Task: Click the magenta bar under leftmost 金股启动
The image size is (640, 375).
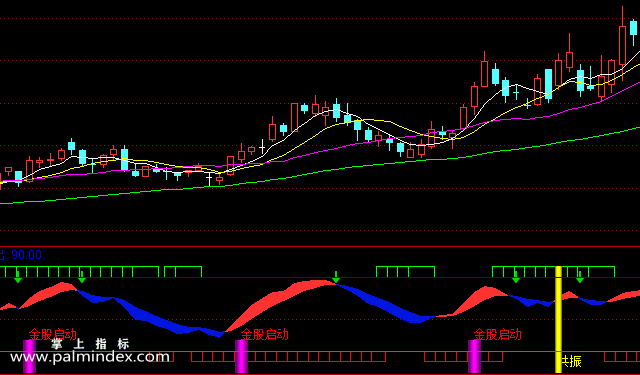Action: [29, 356]
